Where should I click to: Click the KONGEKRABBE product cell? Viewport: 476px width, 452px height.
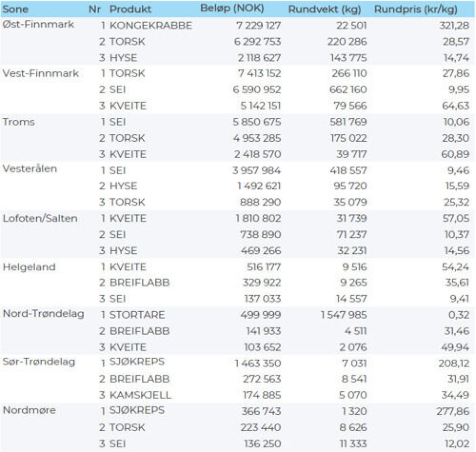(x=151, y=26)
